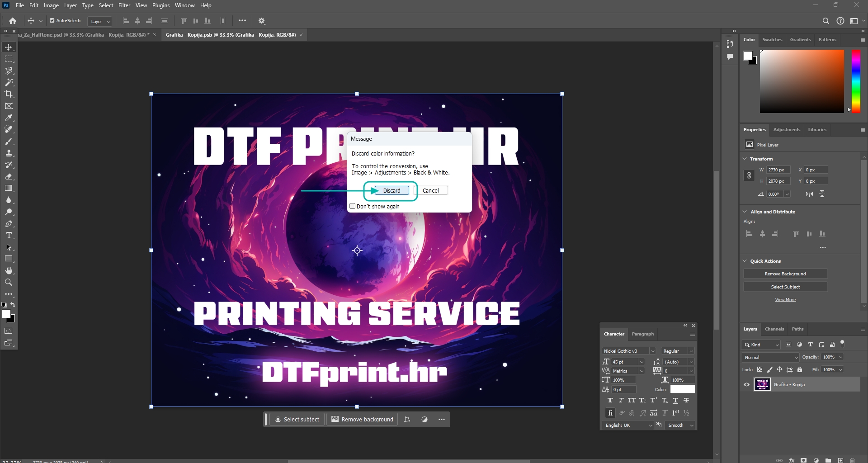The height and width of the screenshot is (463, 868).
Task: Open the Nickel Gothic v3 font dropdown
Action: [x=629, y=351]
